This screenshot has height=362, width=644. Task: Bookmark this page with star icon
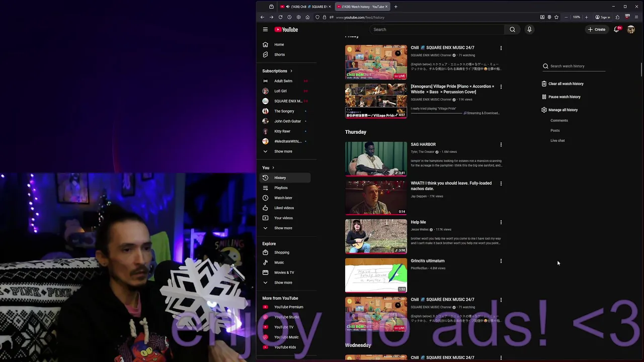556,17
